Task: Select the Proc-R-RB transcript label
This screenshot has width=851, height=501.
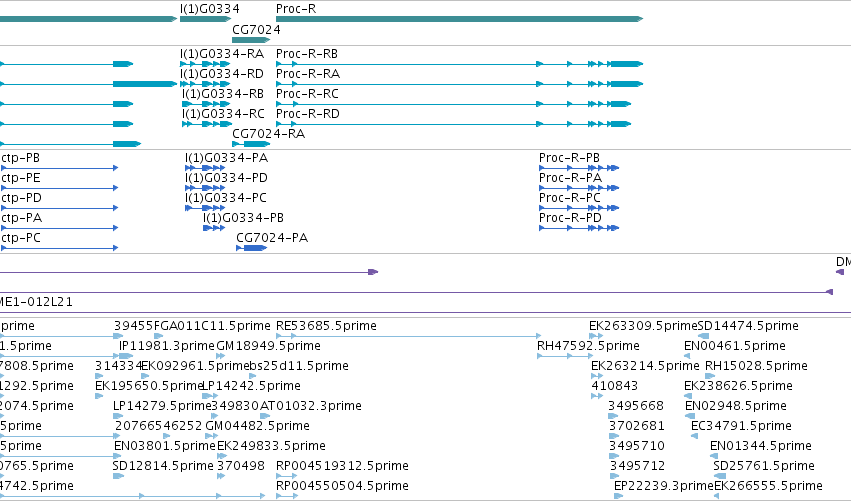Action: click(307, 54)
